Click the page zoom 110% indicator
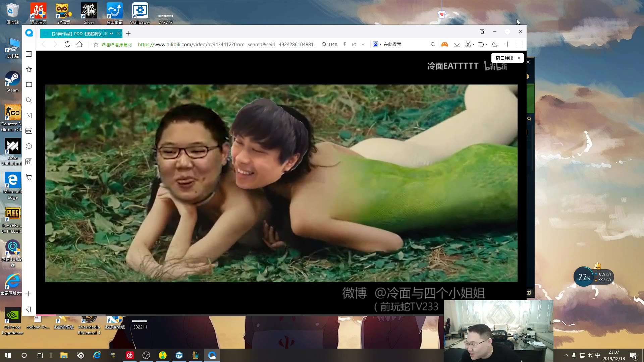The width and height of the screenshot is (644, 362). point(329,44)
